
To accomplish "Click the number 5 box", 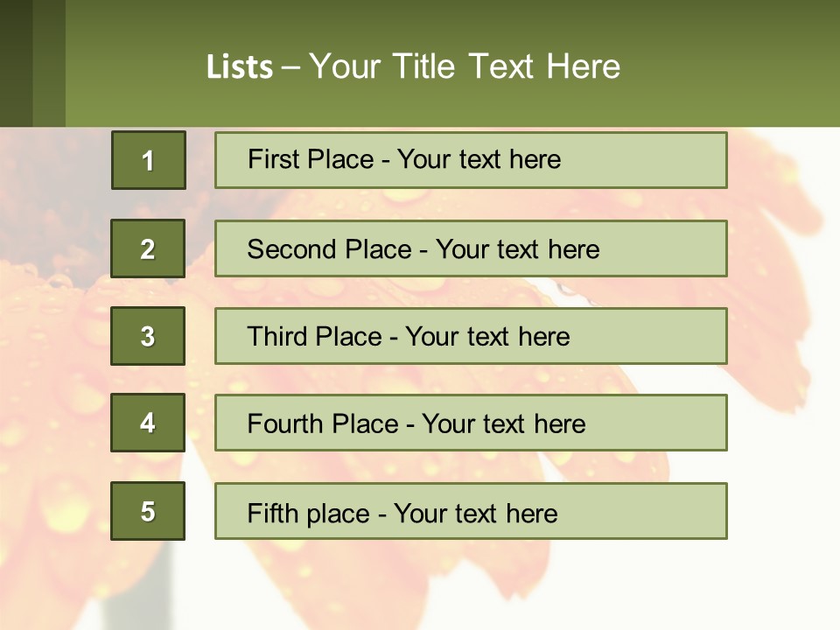I will [148, 511].
